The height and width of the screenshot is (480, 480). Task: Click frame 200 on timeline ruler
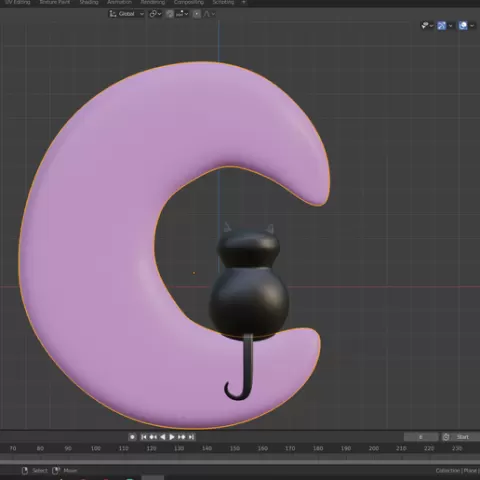[374, 449]
